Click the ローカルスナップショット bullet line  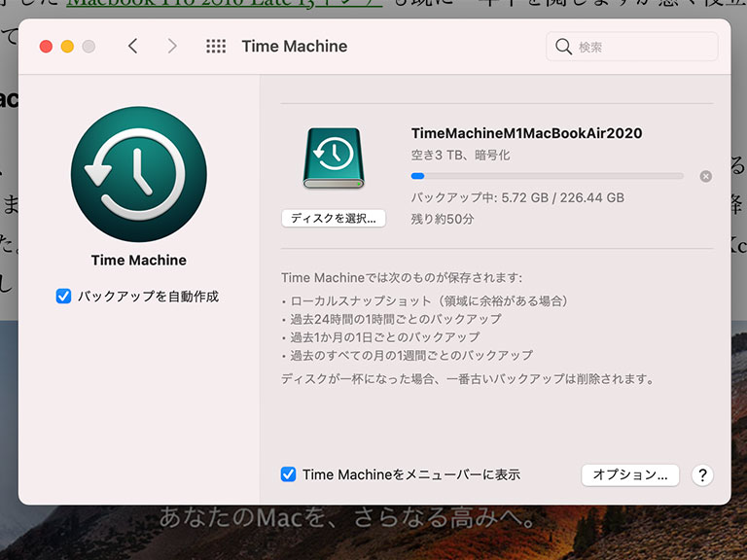pyautogui.click(x=425, y=301)
